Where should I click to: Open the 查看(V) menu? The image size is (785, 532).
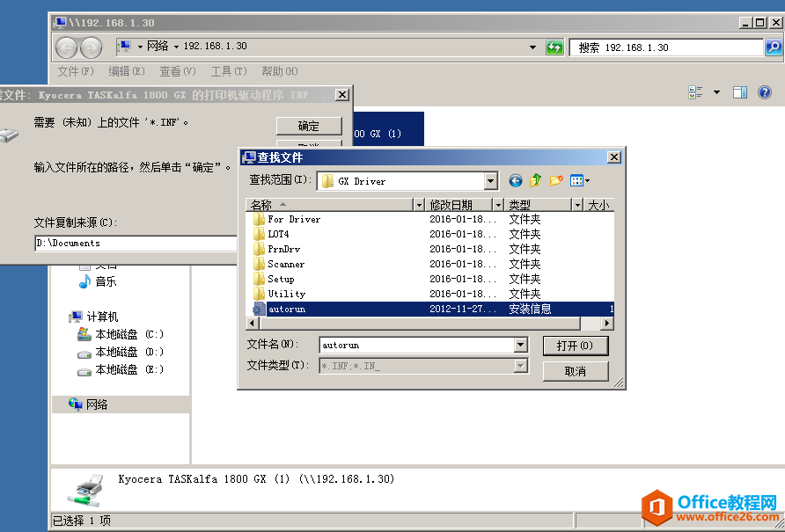point(178,71)
